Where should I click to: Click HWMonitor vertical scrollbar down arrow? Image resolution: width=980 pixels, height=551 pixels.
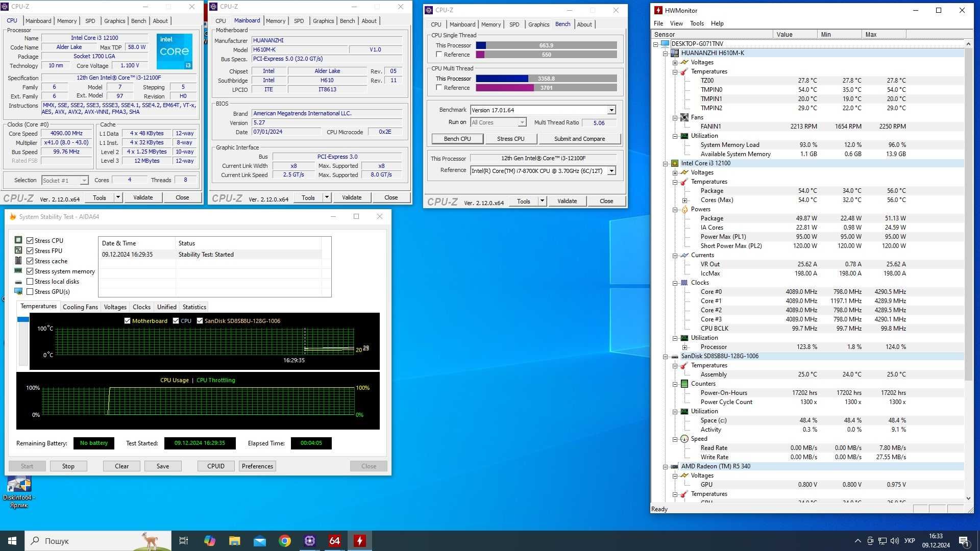pos(968,498)
